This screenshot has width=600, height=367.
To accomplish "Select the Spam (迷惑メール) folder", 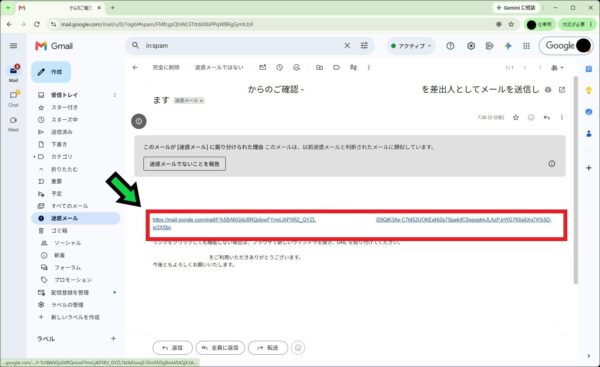I will (x=76, y=218).
